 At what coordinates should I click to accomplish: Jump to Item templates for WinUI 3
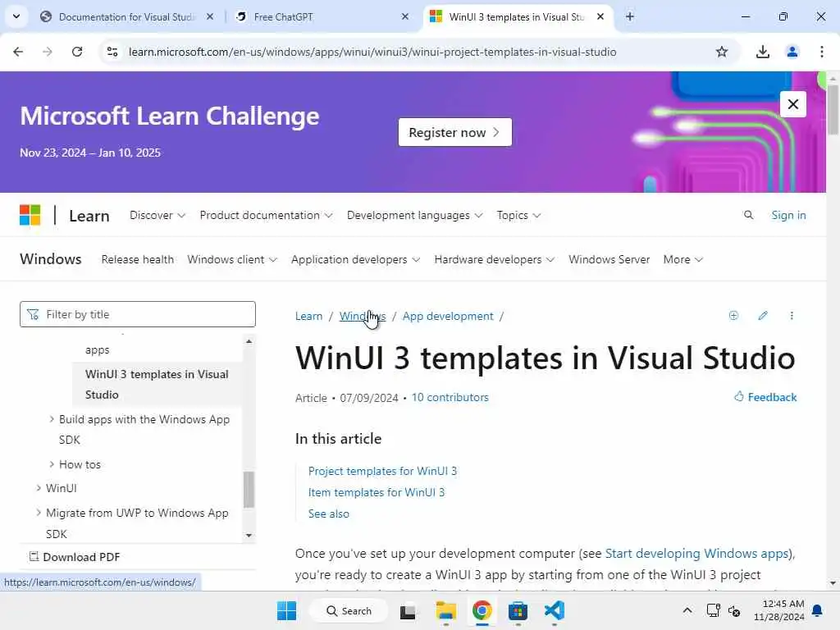[376, 492]
